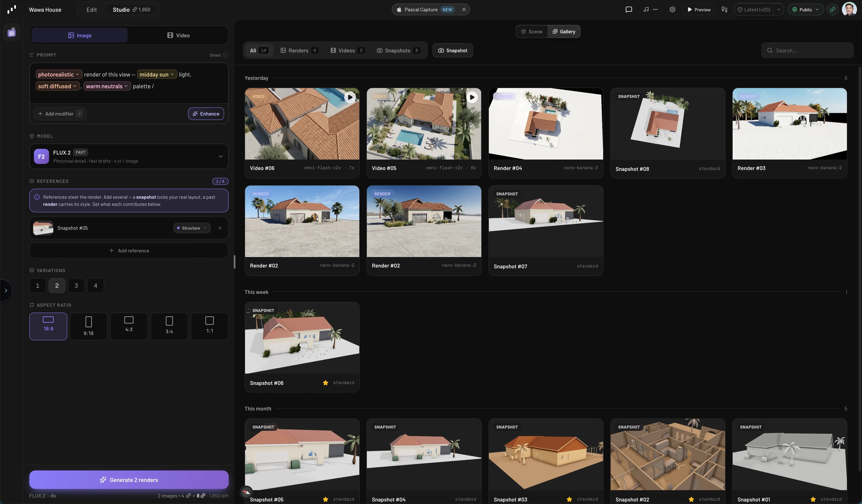The width and height of the screenshot is (862, 504).
Task: Click the search magnifier icon
Action: pyautogui.click(x=770, y=51)
